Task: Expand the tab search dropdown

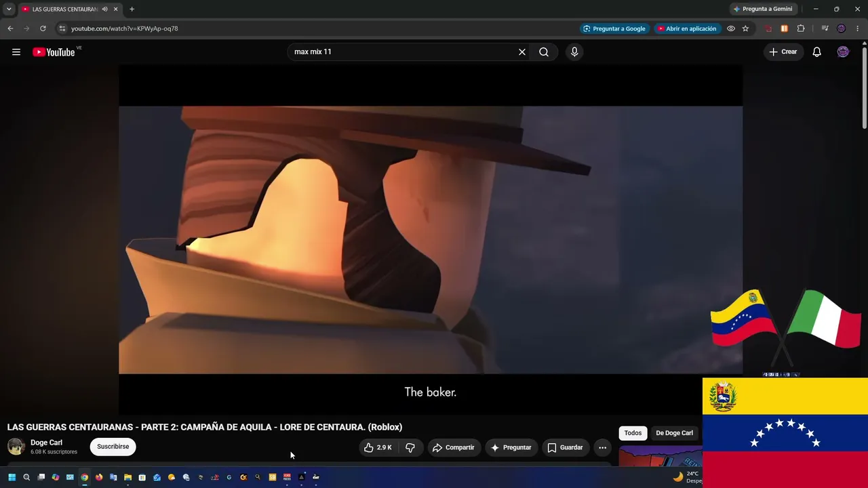Action: coord(9,9)
